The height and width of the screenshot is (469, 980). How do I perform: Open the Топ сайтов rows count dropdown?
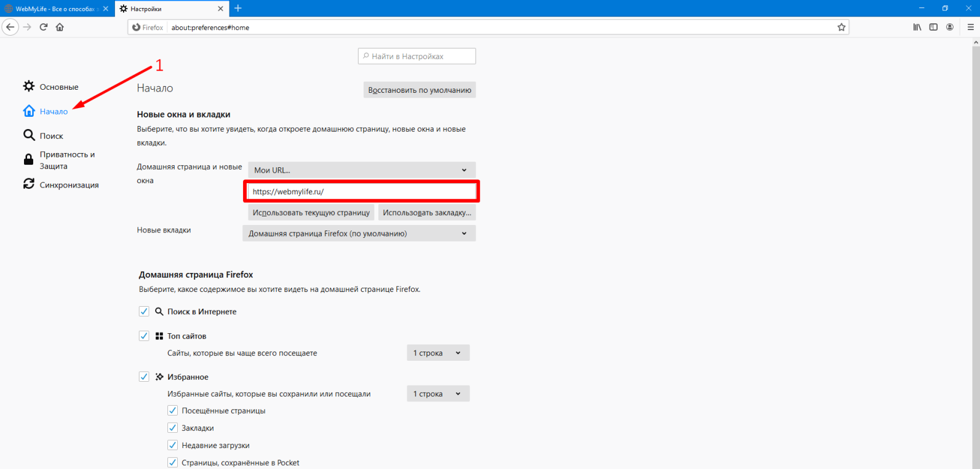(x=438, y=353)
